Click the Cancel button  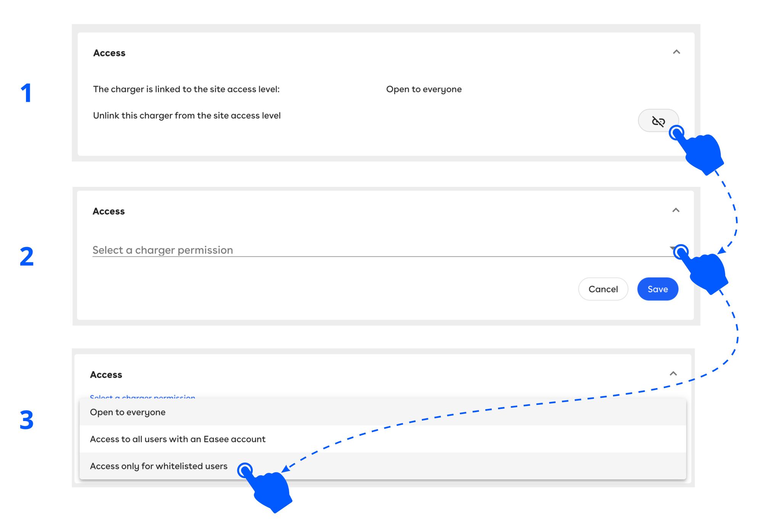[603, 289]
